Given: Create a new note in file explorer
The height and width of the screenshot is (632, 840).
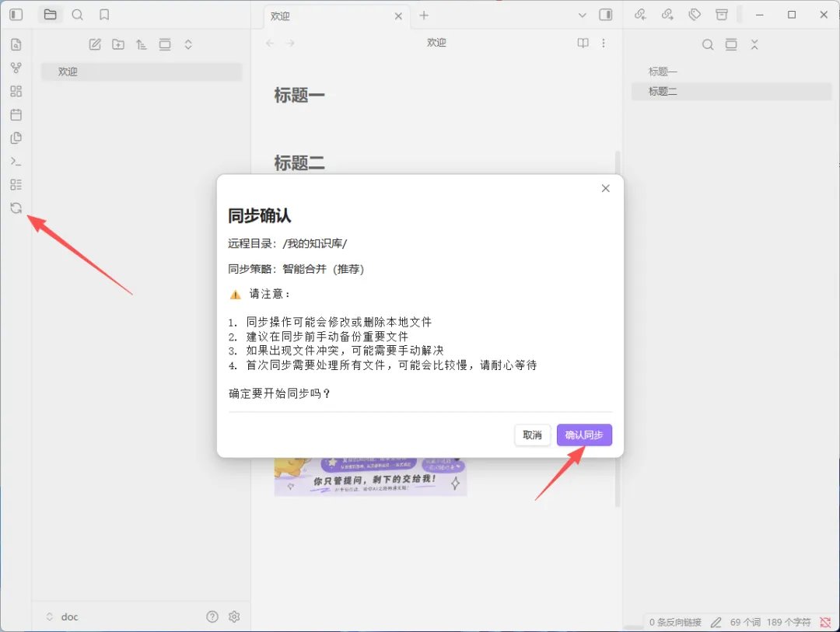Looking at the screenshot, I should click(x=95, y=44).
